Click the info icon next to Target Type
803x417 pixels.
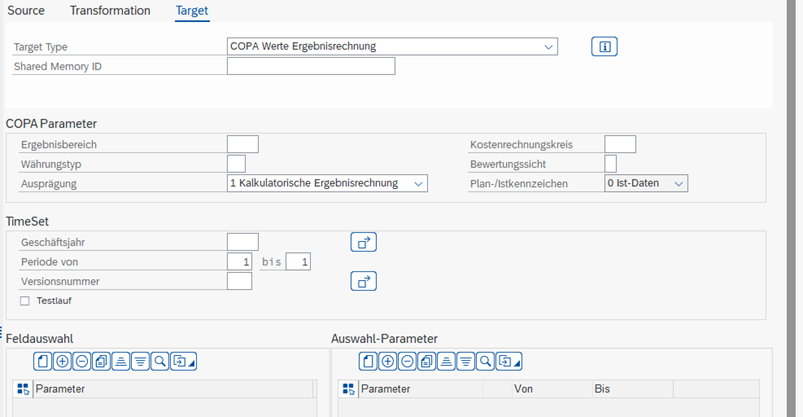(x=604, y=47)
